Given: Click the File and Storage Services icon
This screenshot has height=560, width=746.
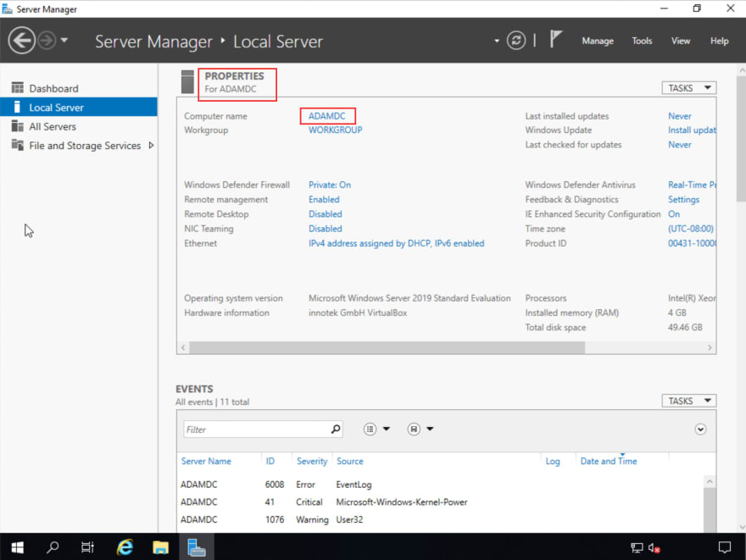Looking at the screenshot, I should (18, 145).
